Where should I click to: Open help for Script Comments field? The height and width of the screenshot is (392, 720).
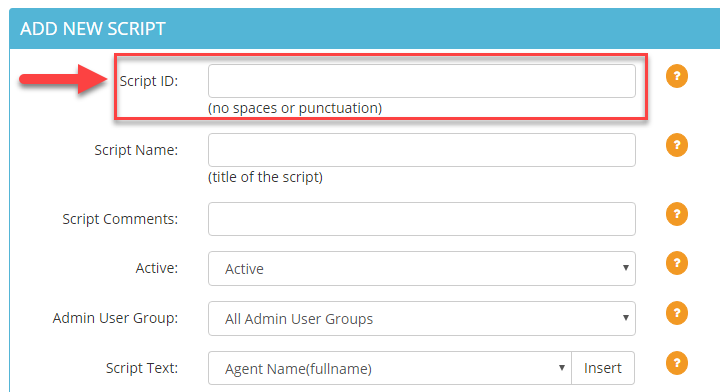tap(677, 214)
